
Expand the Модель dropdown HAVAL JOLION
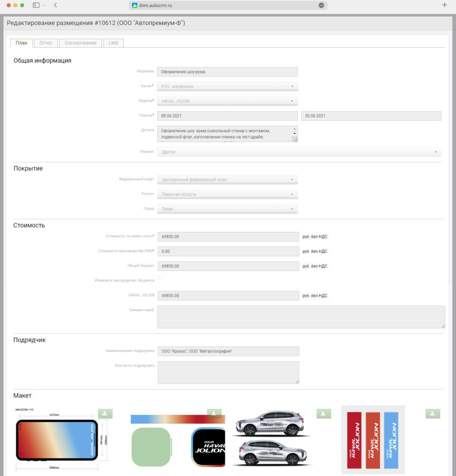pyautogui.click(x=227, y=101)
